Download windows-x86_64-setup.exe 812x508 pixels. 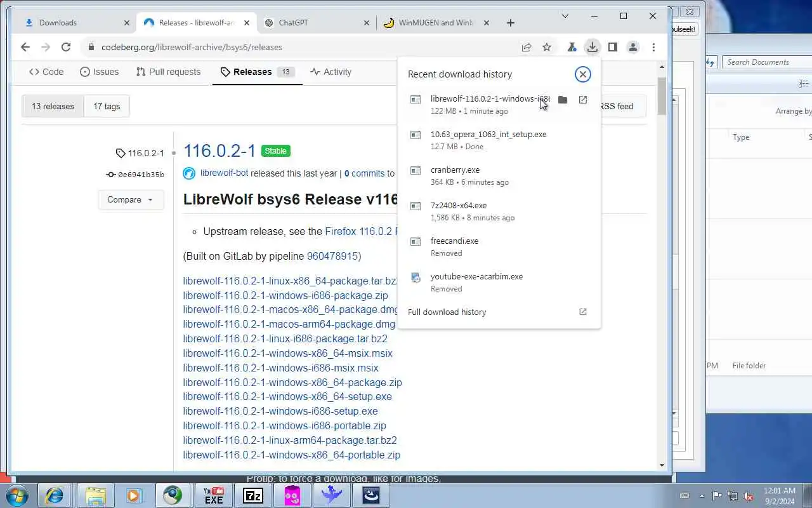coord(287,396)
